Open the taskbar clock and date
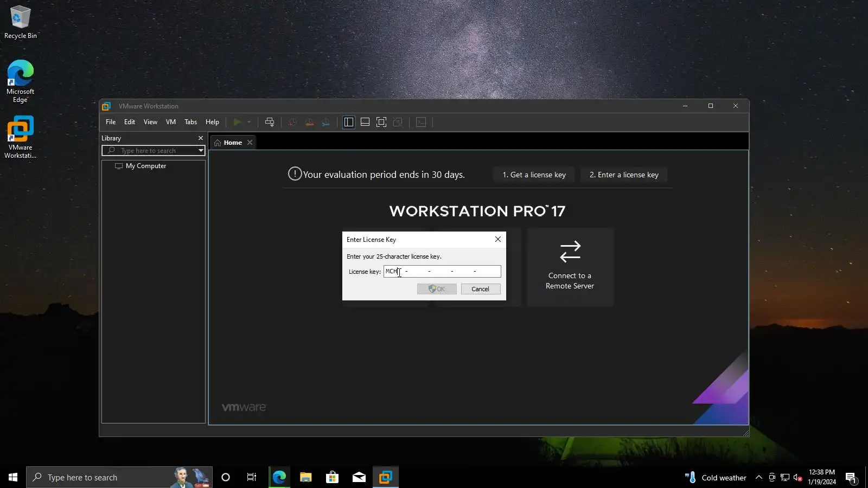The height and width of the screenshot is (488, 868). pyautogui.click(x=822, y=477)
